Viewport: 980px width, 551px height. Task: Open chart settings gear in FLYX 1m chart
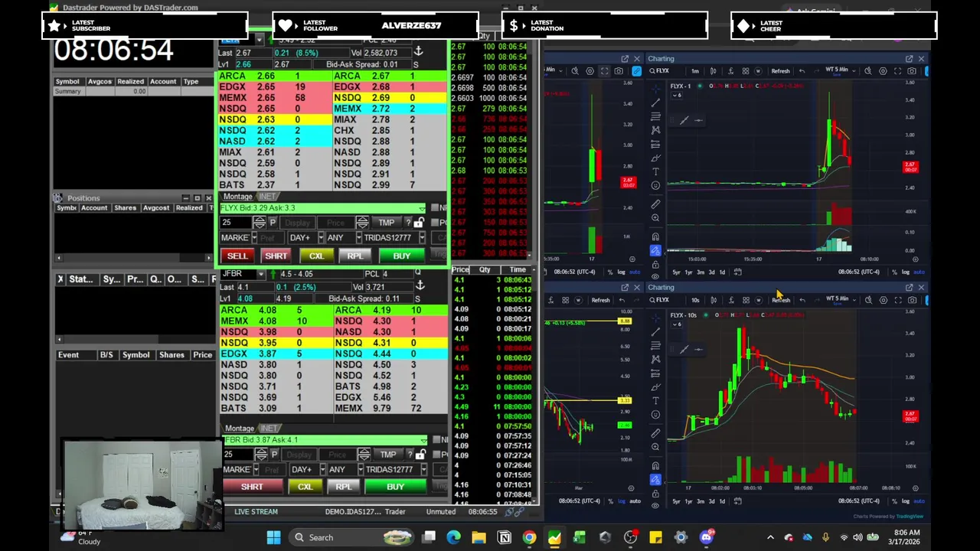[883, 71]
